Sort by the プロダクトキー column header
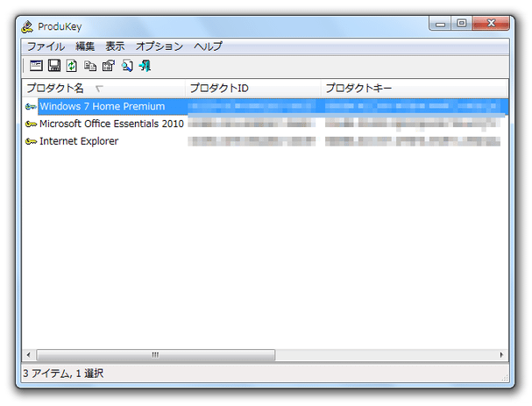Image resolution: width=532 pixels, height=406 pixels. [x=414, y=89]
